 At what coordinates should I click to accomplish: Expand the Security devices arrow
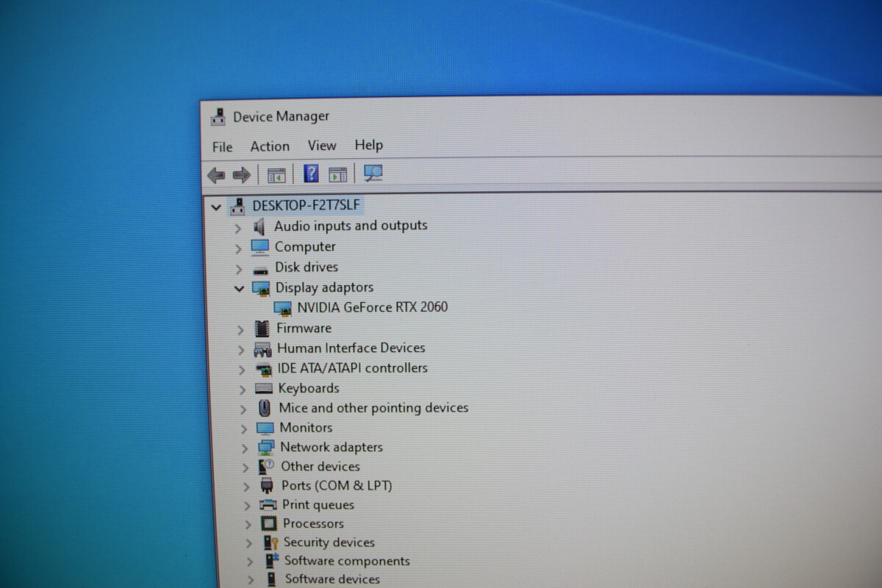pyautogui.click(x=248, y=543)
